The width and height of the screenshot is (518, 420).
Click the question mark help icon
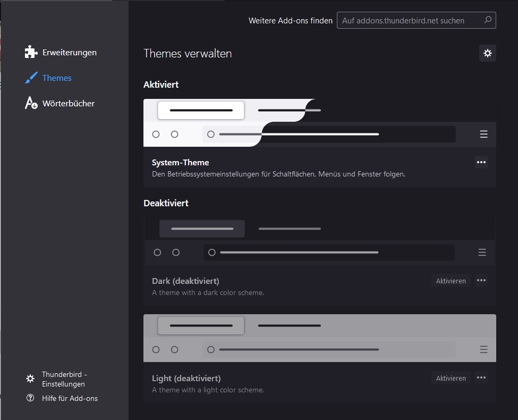tap(30, 398)
